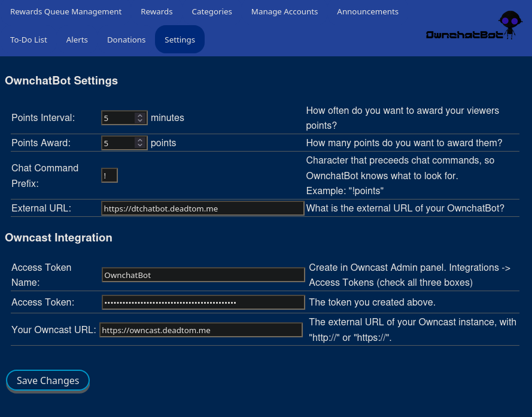This screenshot has width=532, height=417.
Task: Decrease the Points Interval stepper value
Action: click(x=140, y=121)
